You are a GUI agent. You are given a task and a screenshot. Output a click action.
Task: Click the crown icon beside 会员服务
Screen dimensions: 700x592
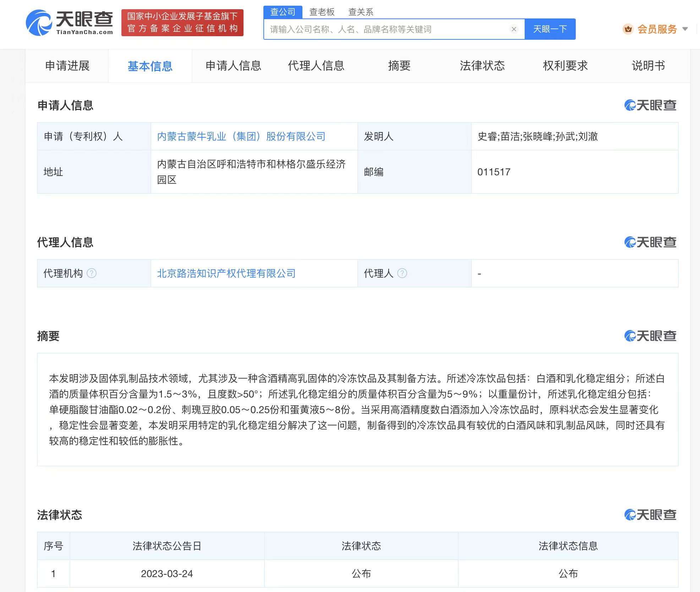tap(628, 29)
